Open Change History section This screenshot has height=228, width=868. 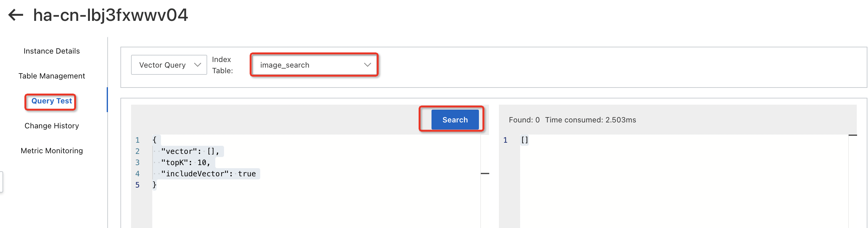(x=51, y=126)
